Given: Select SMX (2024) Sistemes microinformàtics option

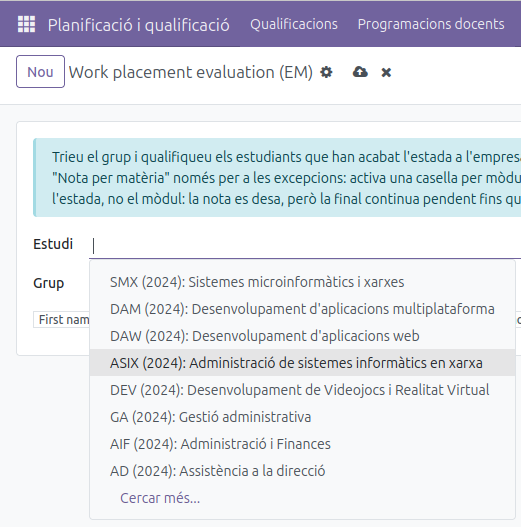Looking at the screenshot, I should [x=302, y=282].
